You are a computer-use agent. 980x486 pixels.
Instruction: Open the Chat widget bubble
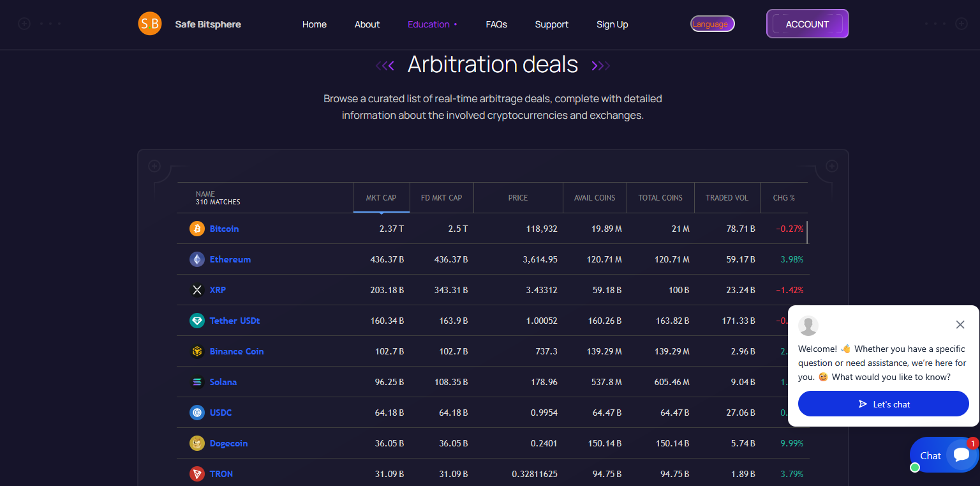tap(944, 455)
